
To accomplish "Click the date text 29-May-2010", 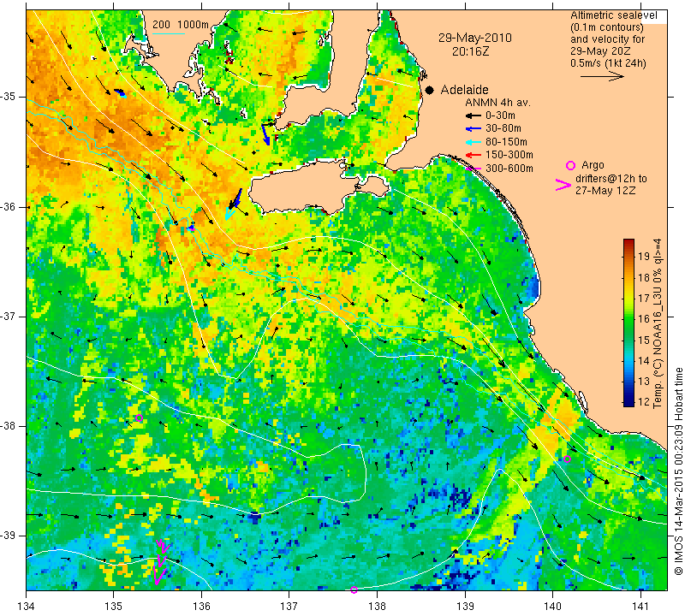I will [475, 38].
